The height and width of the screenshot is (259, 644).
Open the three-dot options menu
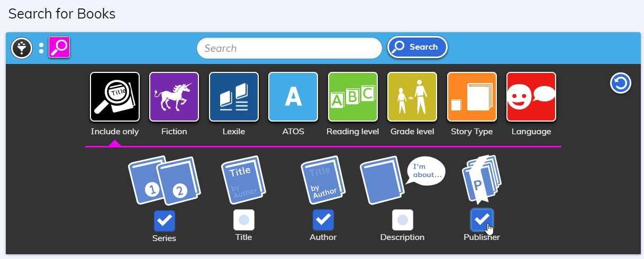pos(41,48)
